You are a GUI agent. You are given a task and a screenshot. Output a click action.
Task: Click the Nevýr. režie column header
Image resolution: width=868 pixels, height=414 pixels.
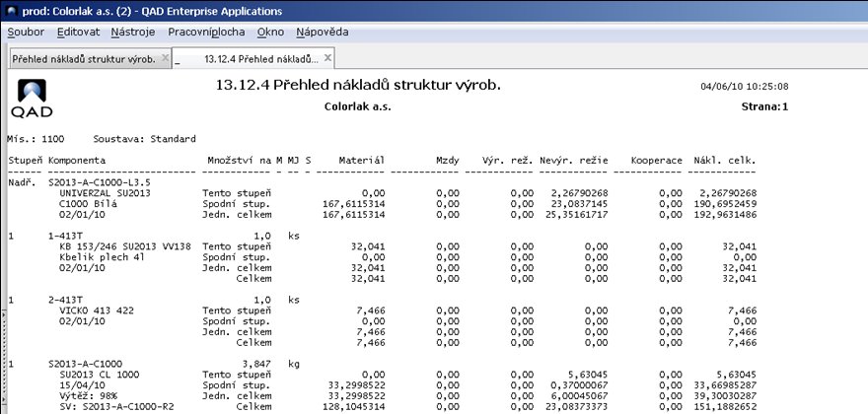point(574,161)
